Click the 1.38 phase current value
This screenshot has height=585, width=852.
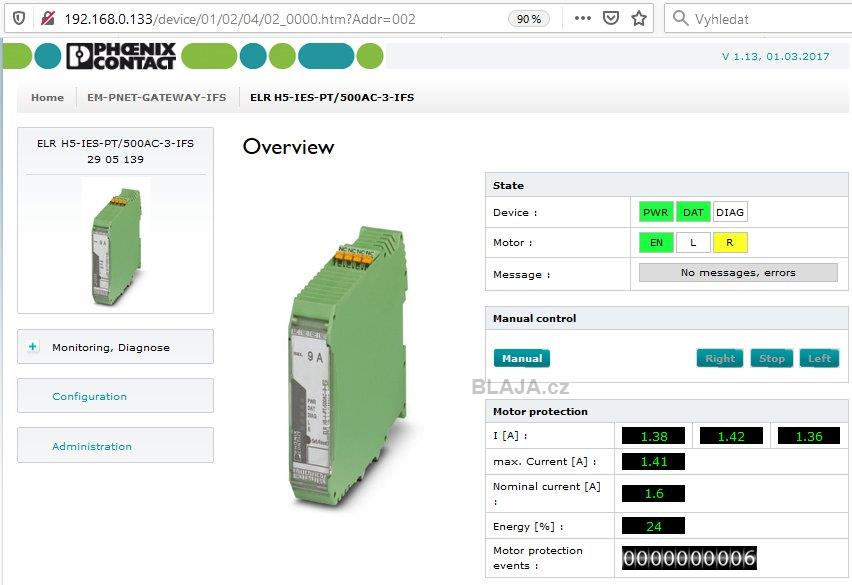point(654,436)
